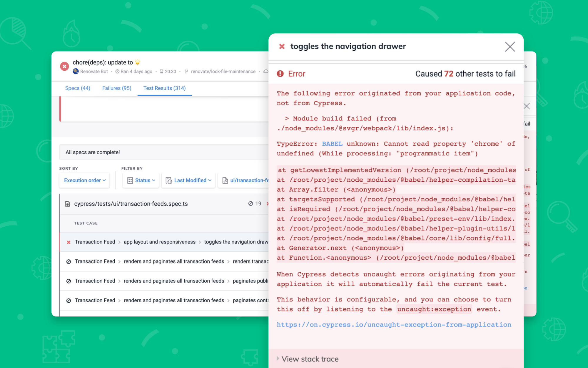This screenshot has width=588, height=368.
Task: Close the toggles navigation drawer error panel
Action: (510, 47)
